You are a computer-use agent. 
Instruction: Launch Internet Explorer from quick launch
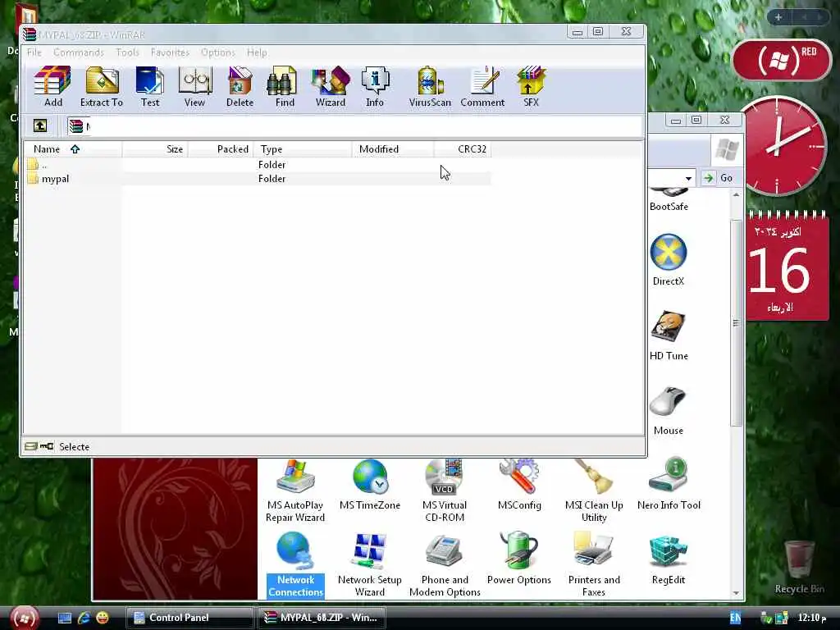pyautogui.click(x=84, y=618)
